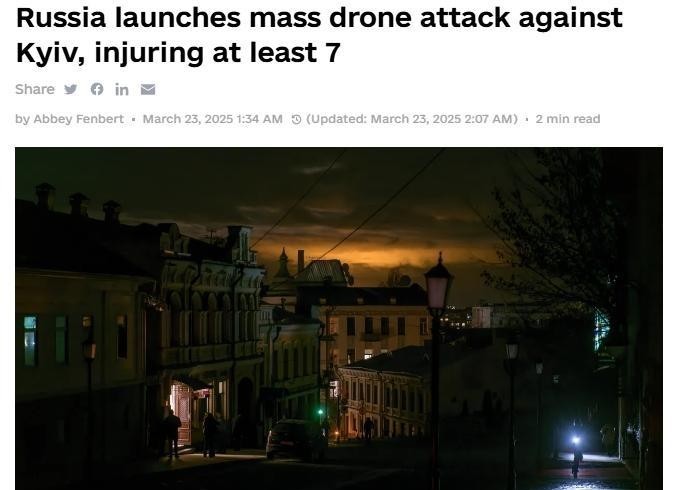Click the lit green windows on left building
This screenshot has width=675, height=490.
point(46,340)
